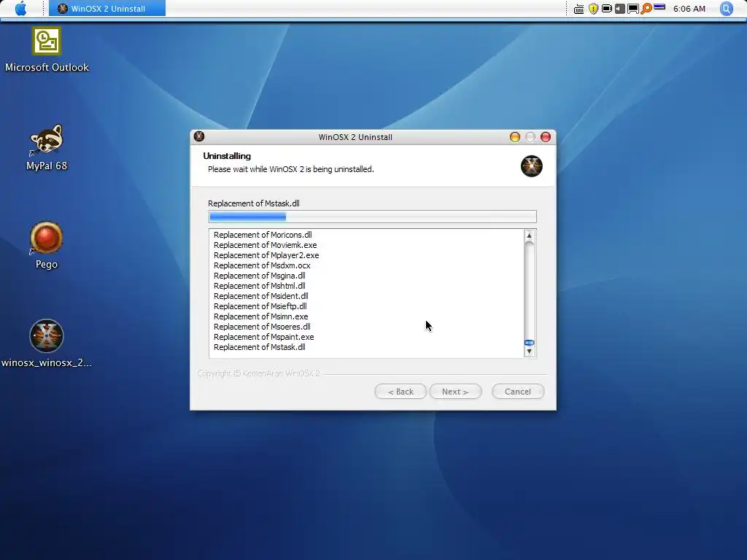Click the log list scroll up arrow
This screenshot has height=560, width=747.
pos(530,236)
